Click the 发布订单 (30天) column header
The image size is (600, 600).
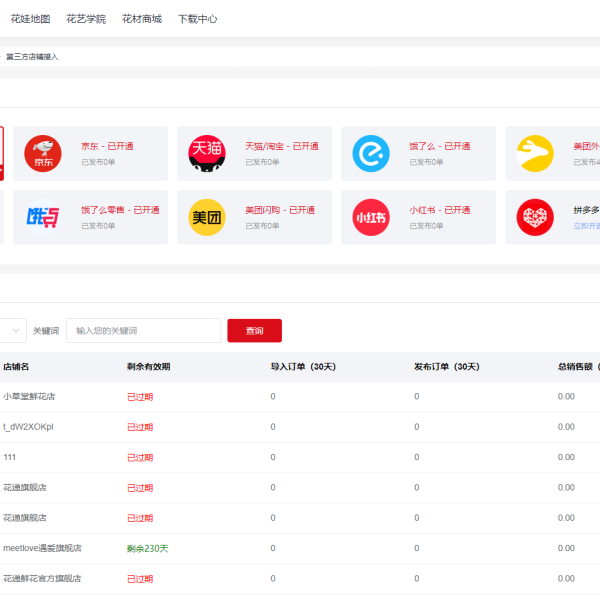pos(447,367)
